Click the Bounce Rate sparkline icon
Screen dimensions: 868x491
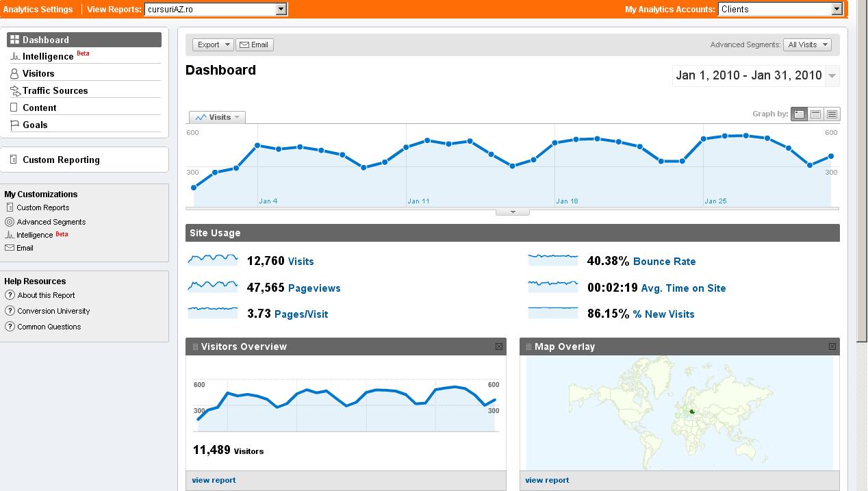553,260
